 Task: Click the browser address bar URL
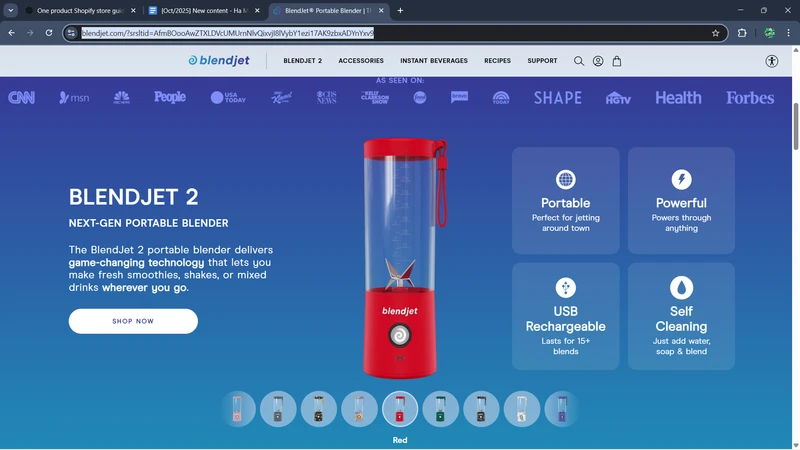tap(228, 33)
